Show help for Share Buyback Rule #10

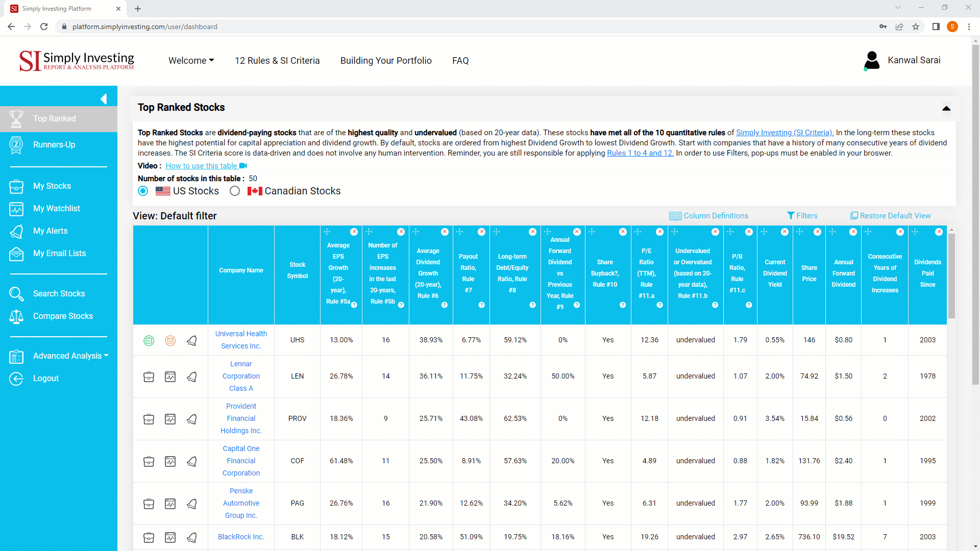coord(623,305)
